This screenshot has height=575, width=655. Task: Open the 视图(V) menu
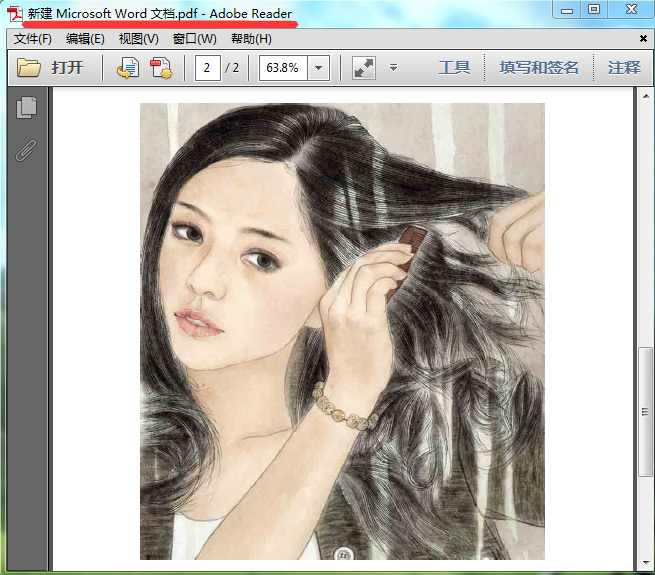(139, 39)
